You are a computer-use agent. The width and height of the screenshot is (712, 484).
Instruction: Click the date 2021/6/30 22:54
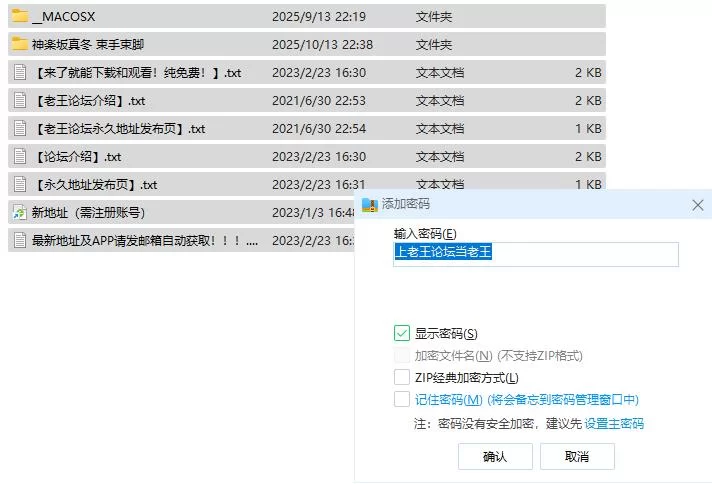click(x=319, y=129)
